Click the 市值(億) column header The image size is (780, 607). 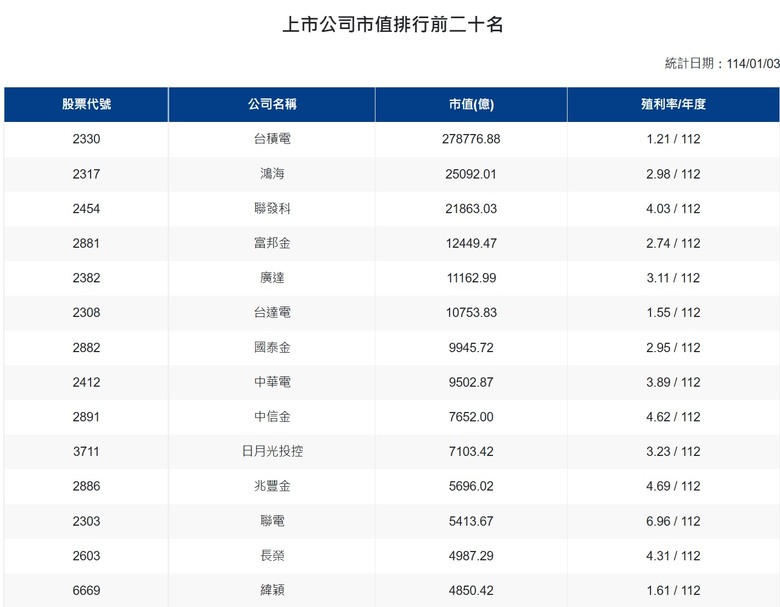(471, 104)
